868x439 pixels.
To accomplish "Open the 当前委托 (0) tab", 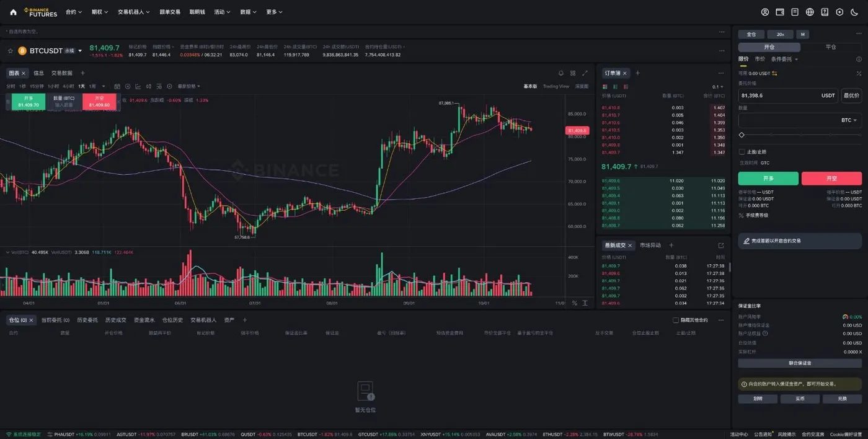I will click(56, 321).
